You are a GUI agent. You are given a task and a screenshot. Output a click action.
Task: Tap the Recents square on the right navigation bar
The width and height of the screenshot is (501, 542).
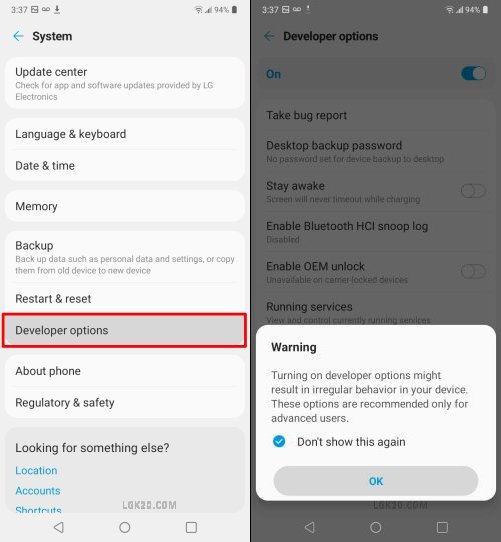(442, 527)
